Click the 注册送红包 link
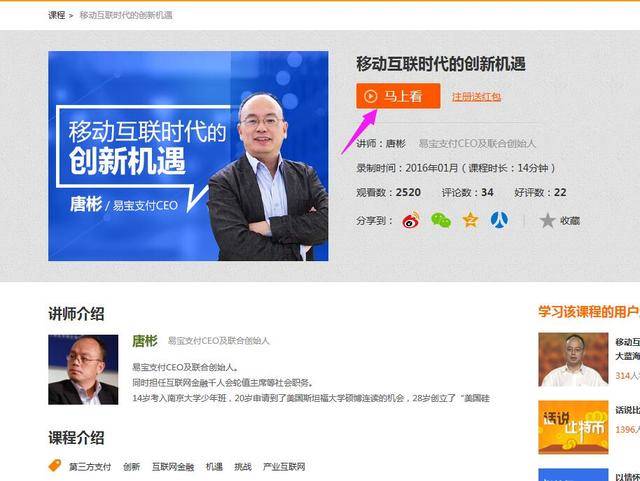Image resolution: width=640 pixels, height=481 pixels. (476, 97)
